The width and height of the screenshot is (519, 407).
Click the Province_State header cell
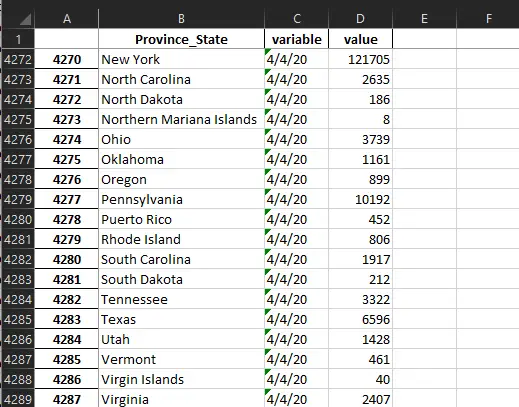coord(181,39)
